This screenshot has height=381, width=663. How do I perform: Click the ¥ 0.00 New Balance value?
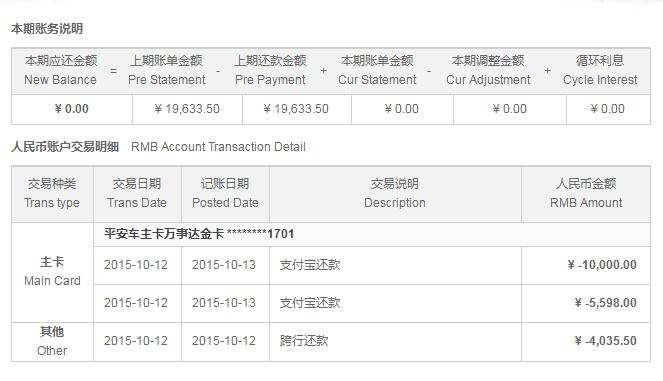(72, 109)
